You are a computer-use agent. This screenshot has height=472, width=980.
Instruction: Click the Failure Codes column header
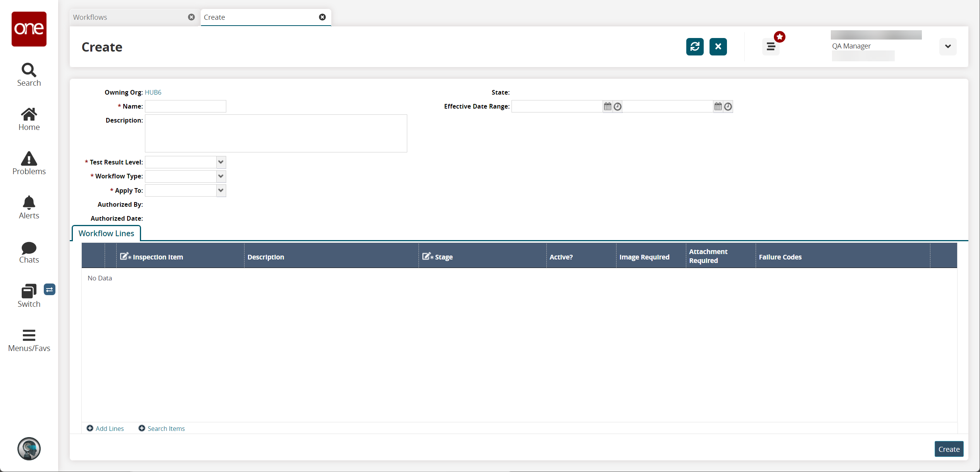[843, 256]
